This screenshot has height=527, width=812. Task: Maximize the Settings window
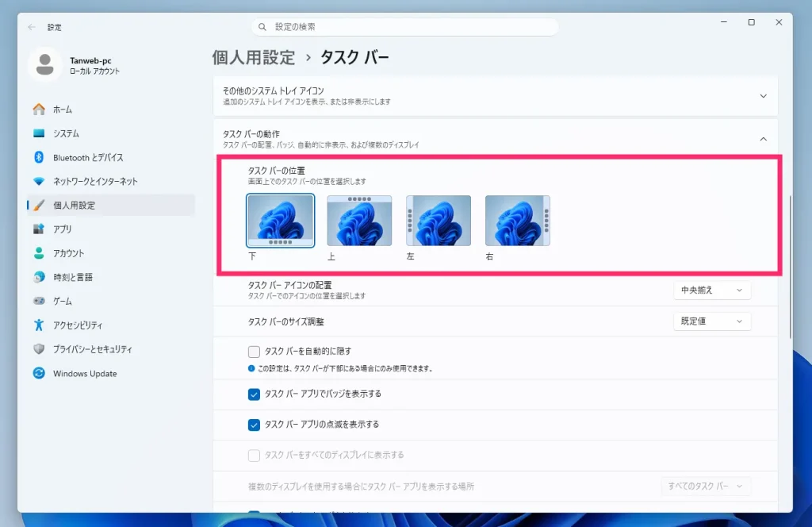click(752, 22)
